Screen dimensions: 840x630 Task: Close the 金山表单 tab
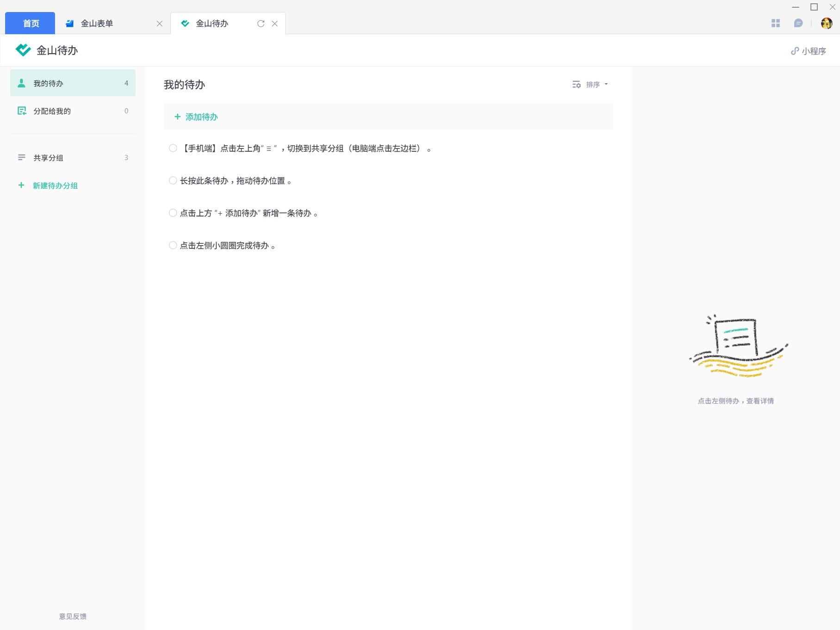click(160, 23)
